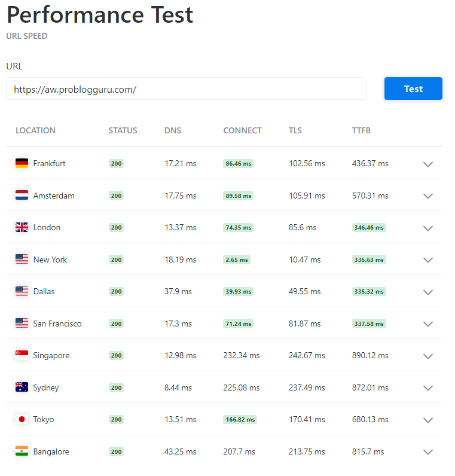The height and width of the screenshot is (476, 455).
Task: Click the UK flag icon beside London
Action: tap(22, 227)
